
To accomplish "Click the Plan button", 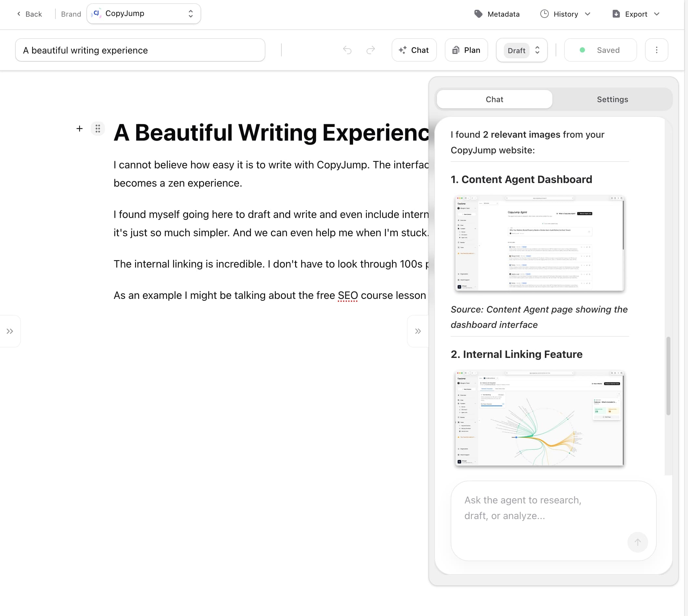I will (466, 50).
